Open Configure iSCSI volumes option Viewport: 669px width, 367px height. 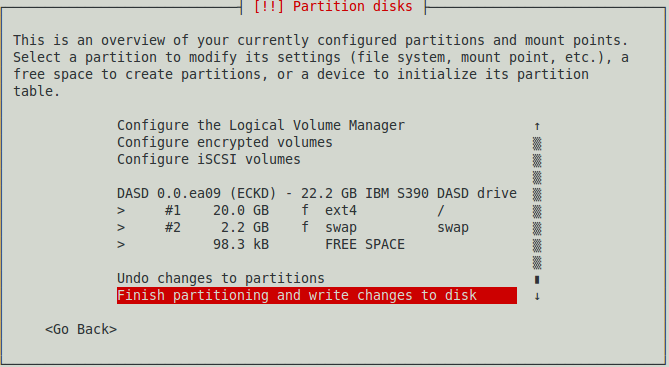(x=209, y=159)
